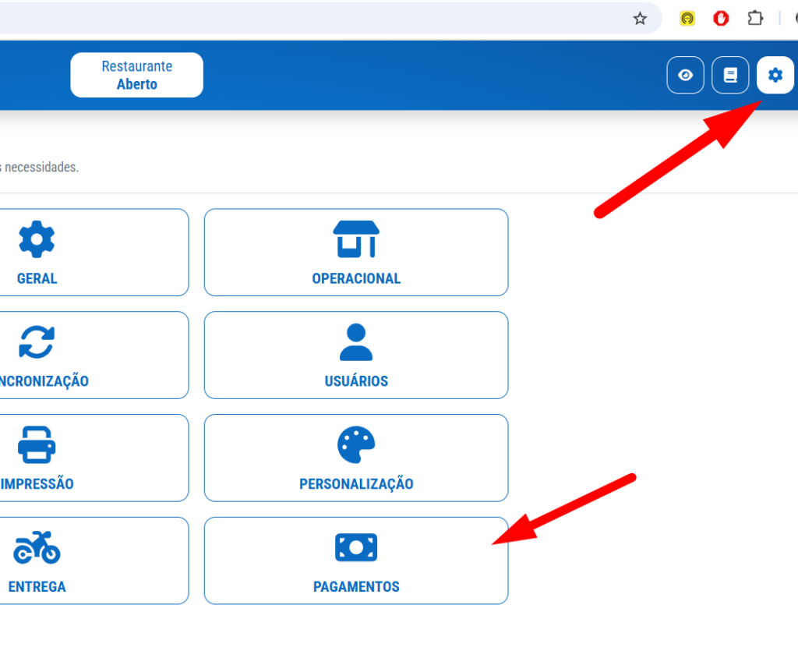Click inside the browser address bar

(x=312, y=19)
